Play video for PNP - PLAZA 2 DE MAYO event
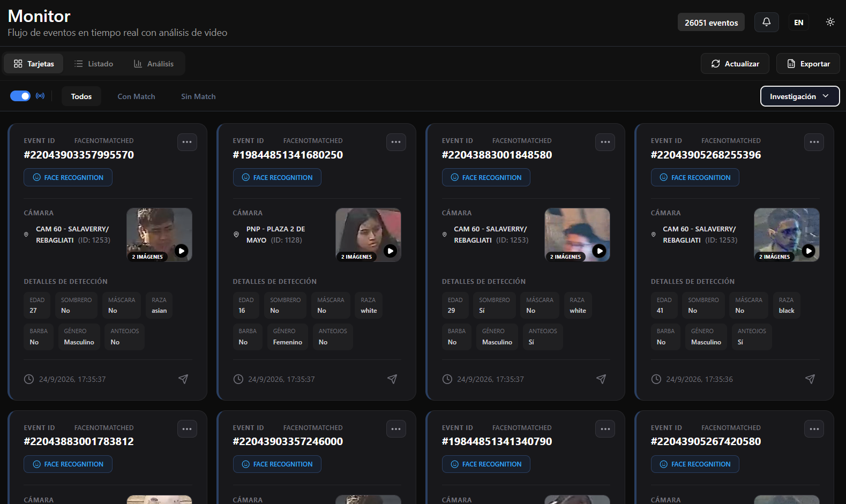 [x=391, y=251]
